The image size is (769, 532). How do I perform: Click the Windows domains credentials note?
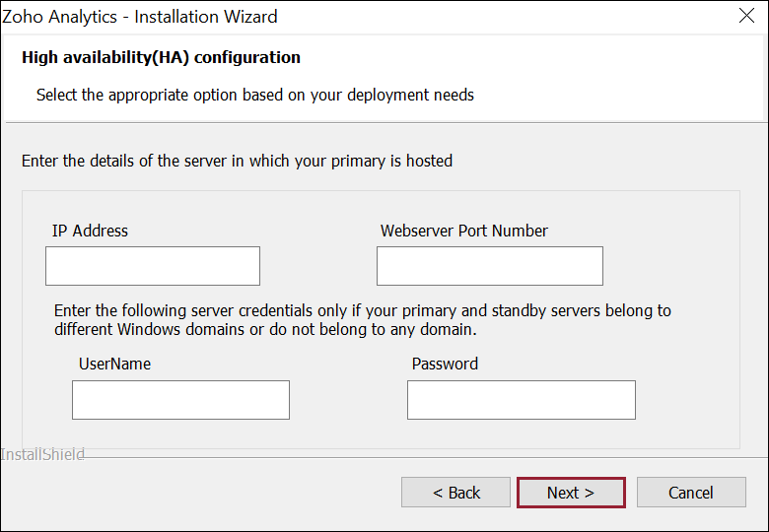363,320
